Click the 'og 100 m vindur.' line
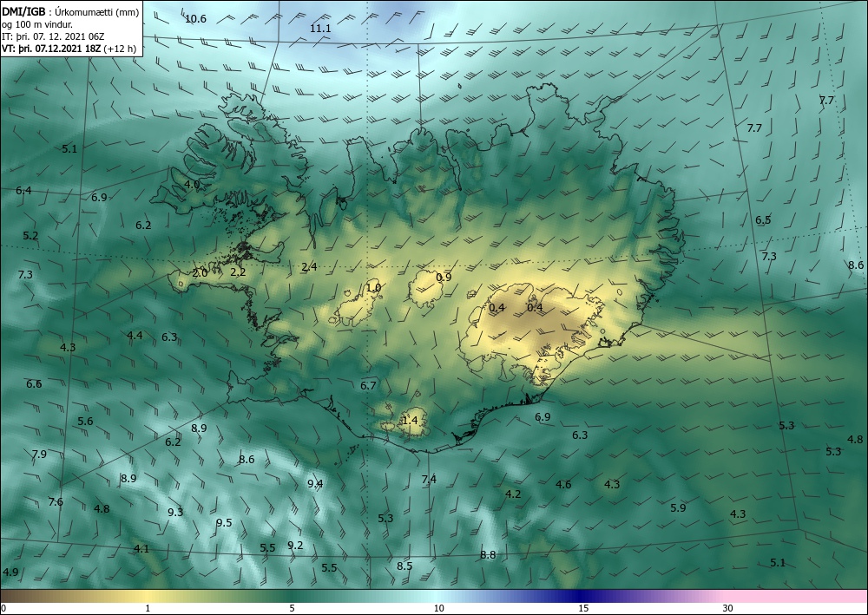The image size is (868, 615). [37, 24]
